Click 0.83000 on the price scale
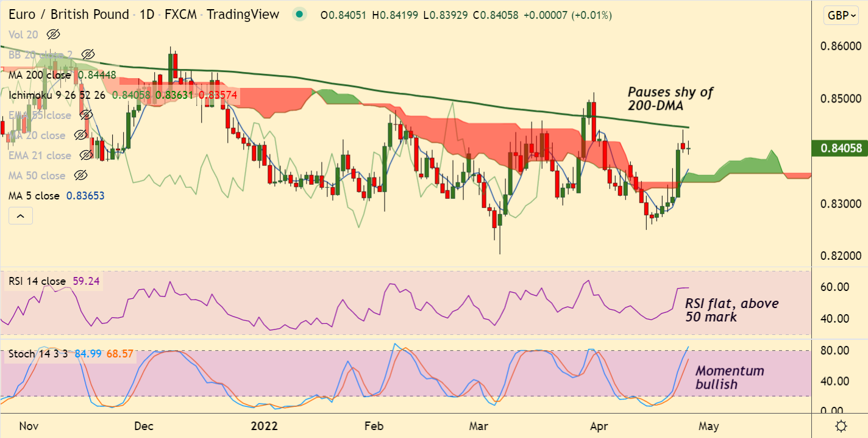Viewport: 868px width, 438px height. (x=840, y=203)
